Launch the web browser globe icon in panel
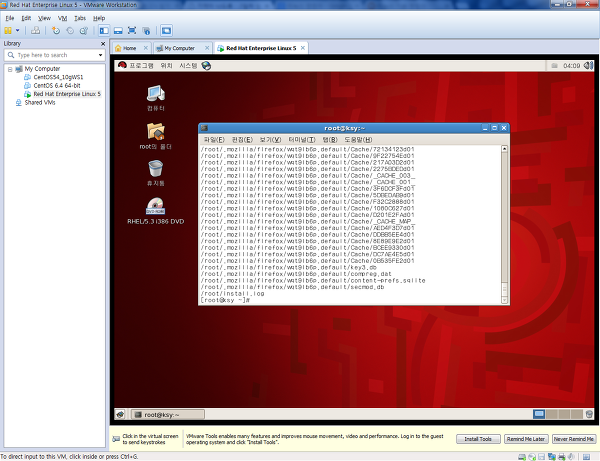Image resolution: width=600 pixels, height=461 pixels. coord(206,66)
